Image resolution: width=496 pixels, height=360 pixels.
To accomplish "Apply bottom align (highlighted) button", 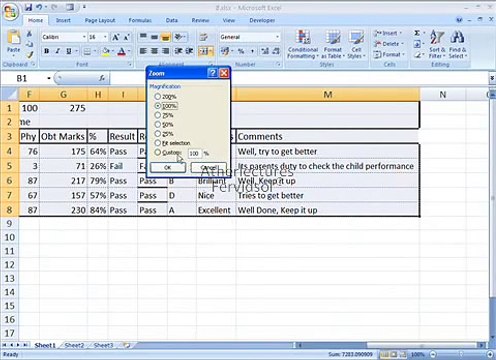I will (165, 37).
